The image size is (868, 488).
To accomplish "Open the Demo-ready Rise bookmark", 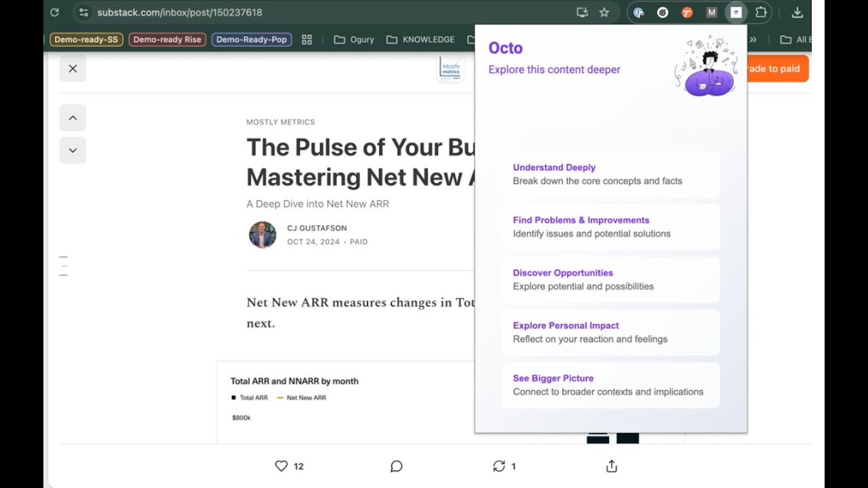I will (167, 39).
